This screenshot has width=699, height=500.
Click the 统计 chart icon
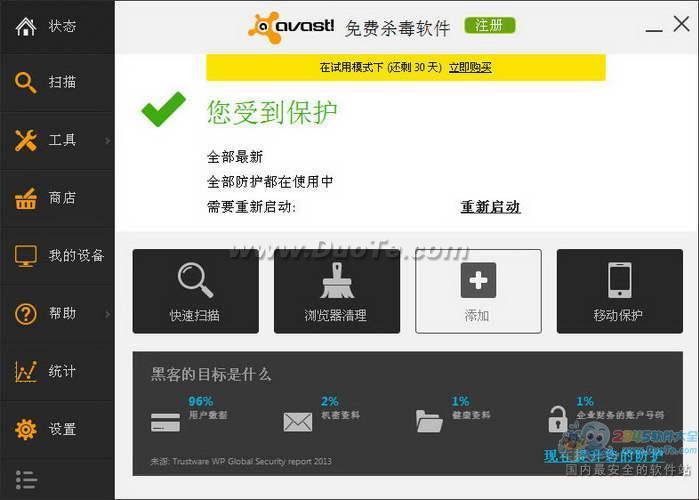(x=25, y=372)
